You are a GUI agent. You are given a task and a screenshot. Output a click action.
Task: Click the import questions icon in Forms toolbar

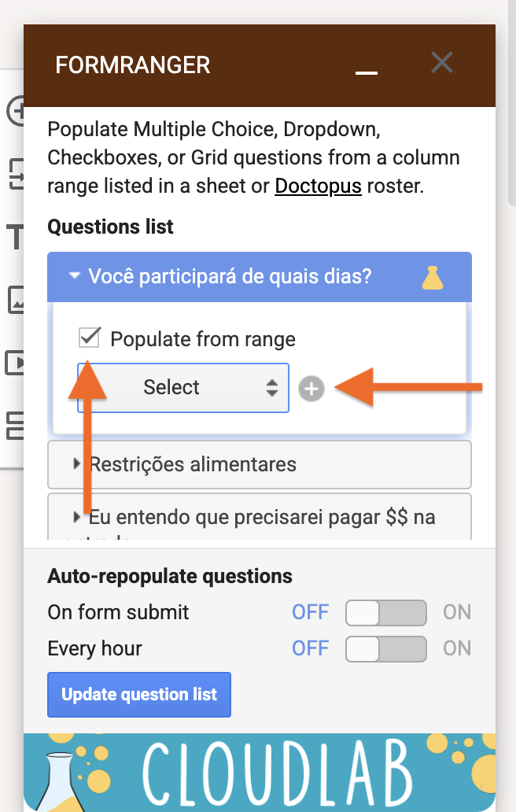[x=16, y=174]
